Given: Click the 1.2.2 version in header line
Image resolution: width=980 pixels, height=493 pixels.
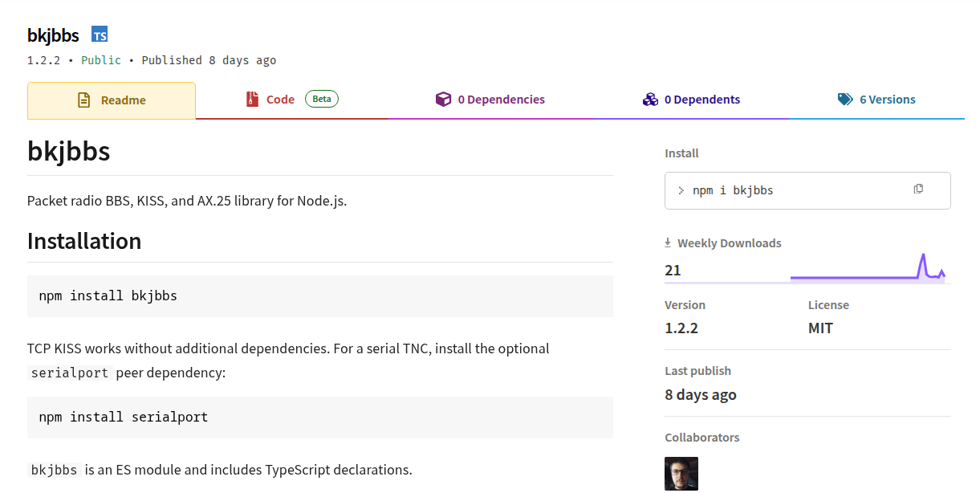Looking at the screenshot, I should tap(43, 60).
